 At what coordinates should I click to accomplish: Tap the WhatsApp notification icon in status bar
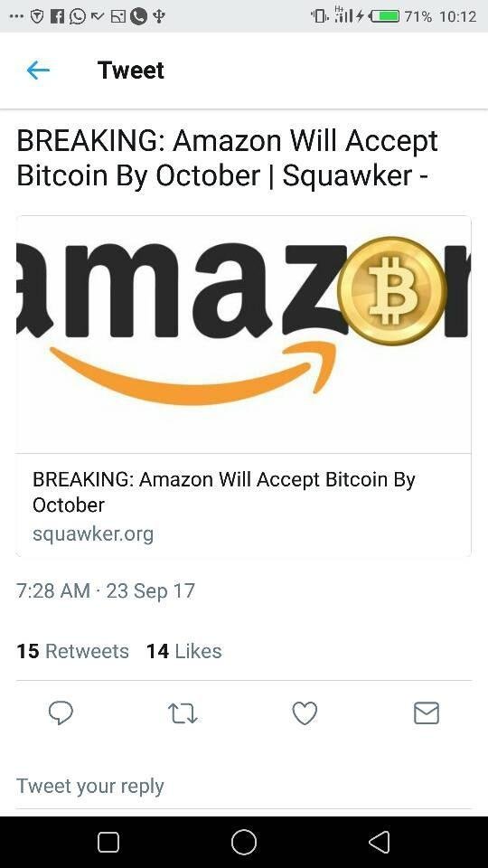pyautogui.click(x=77, y=16)
